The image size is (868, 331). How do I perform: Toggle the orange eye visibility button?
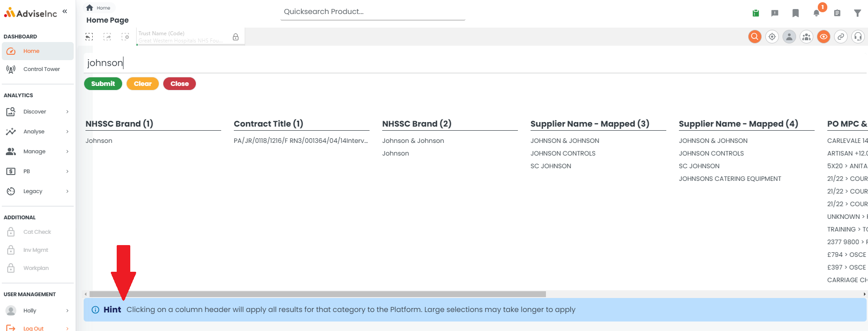pyautogui.click(x=824, y=37)
